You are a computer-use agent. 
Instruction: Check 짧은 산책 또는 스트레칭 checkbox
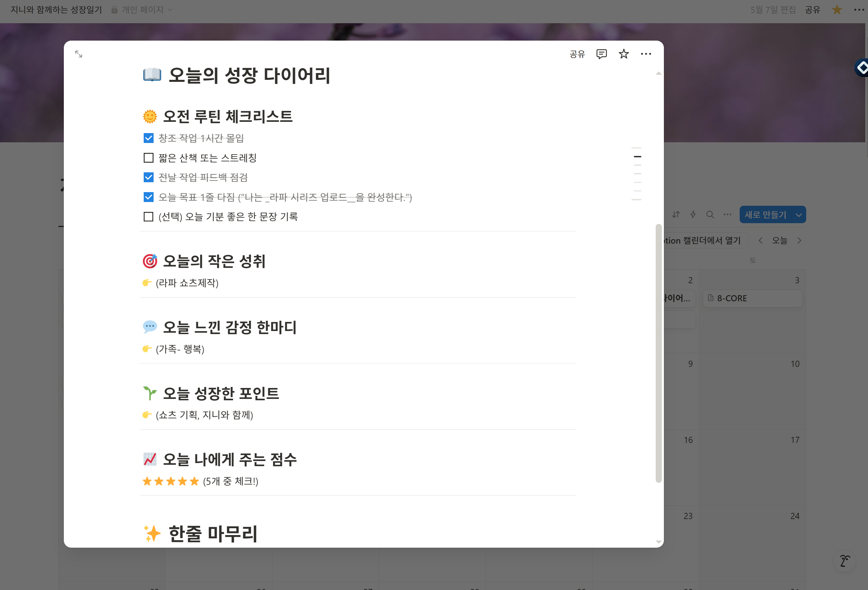[x=149, y=158]
